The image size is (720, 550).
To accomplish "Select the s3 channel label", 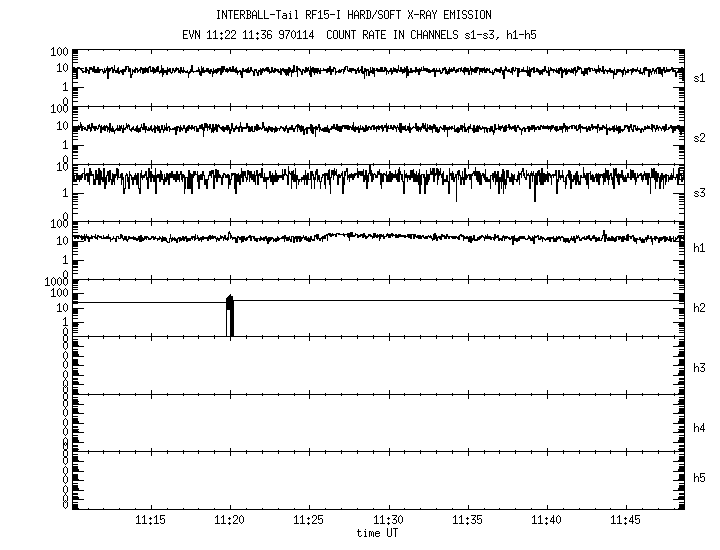I will coord(699,192).
